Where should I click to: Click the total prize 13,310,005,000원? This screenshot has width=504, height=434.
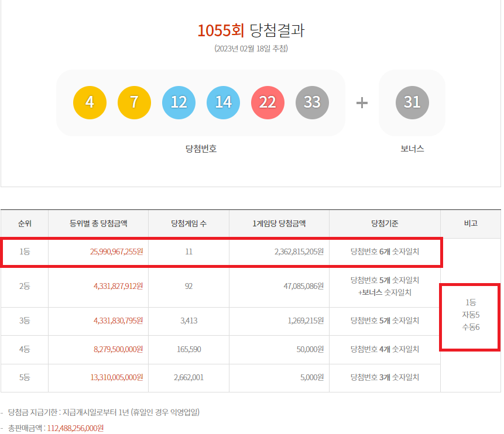(x=116, y=377)
